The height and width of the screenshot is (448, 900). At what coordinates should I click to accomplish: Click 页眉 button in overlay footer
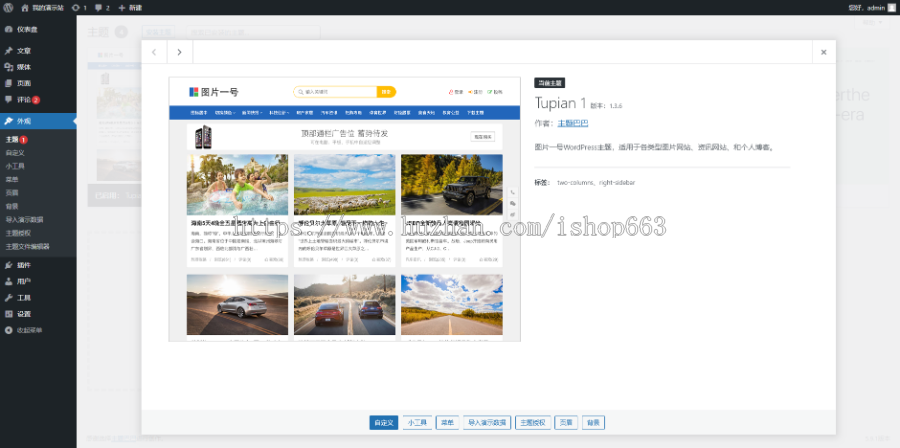point(566,423)
